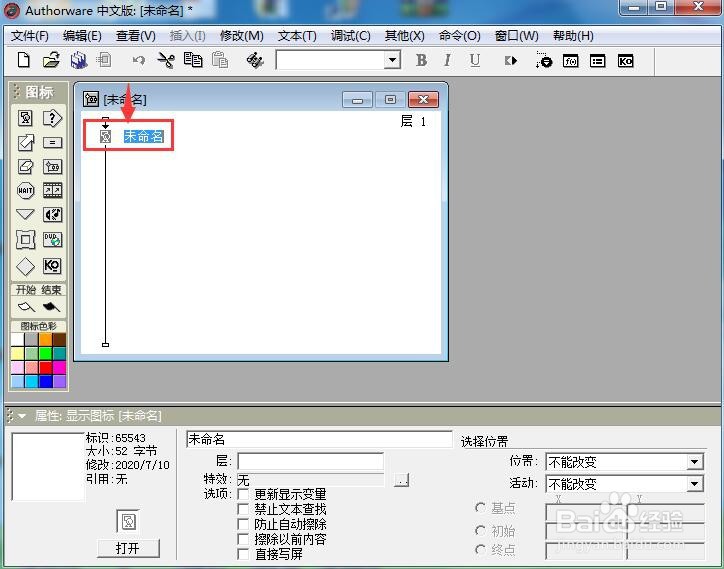Click the icon name field 未命名
The width and height of the screenshot is (724, 569).
319,439
